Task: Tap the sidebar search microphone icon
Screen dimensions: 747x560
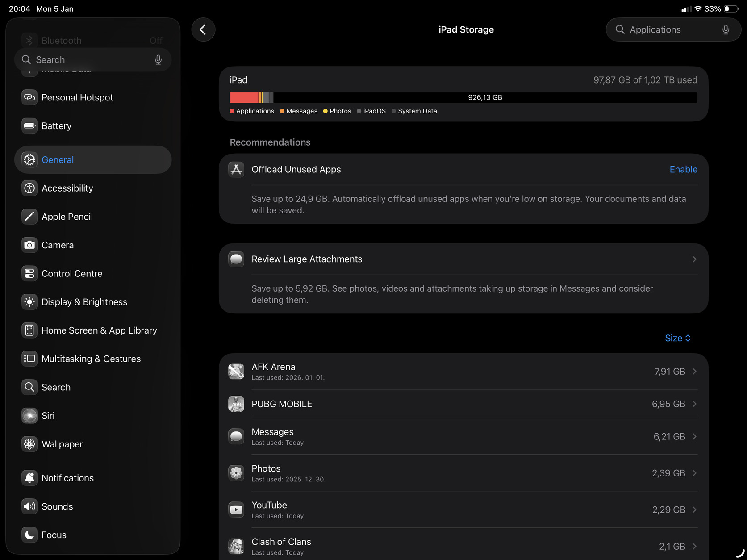Action: pyautogui.click(x=158, y=60)
